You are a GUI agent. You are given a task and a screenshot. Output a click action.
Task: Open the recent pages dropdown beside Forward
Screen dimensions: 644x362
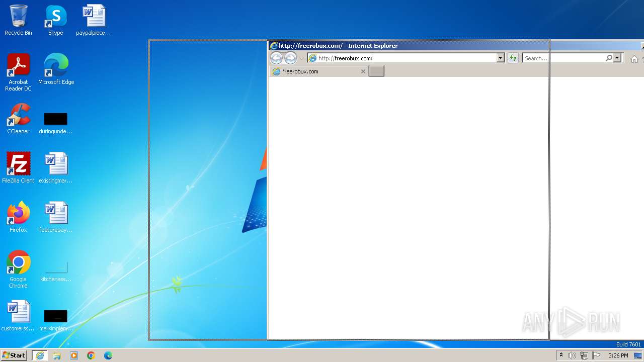(x=301, y=58)
